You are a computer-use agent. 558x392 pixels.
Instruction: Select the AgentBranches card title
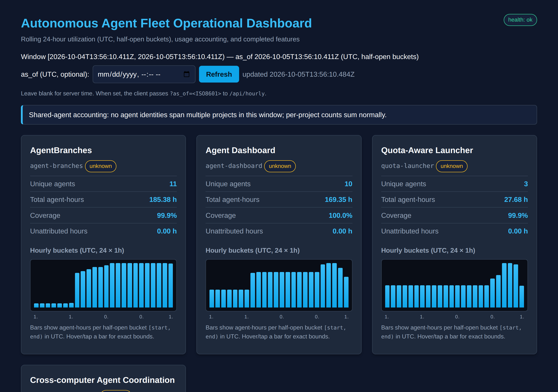click(61, 150)
